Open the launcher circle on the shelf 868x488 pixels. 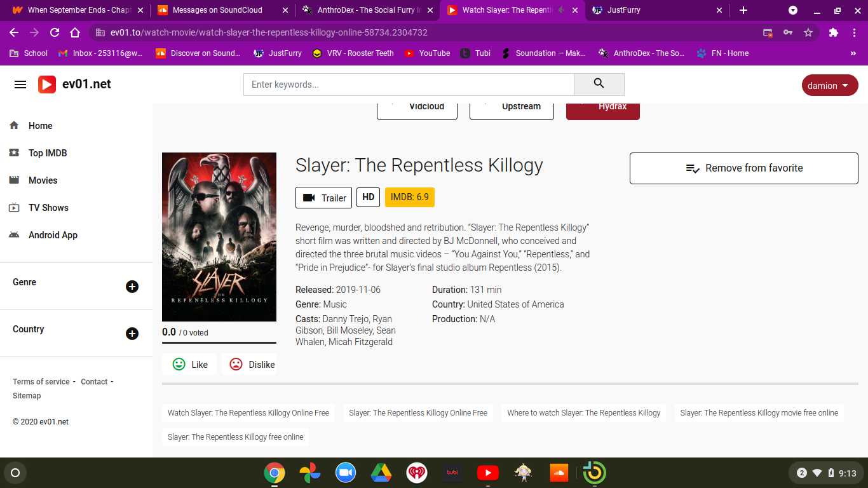15,473
